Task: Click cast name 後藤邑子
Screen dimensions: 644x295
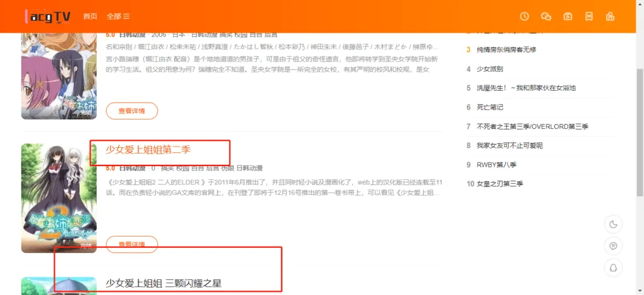Action: point(357,47)
